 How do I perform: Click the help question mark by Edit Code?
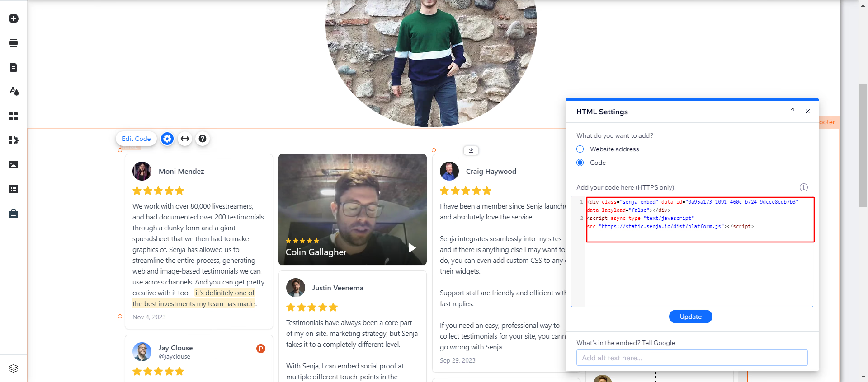pos(203,139)
